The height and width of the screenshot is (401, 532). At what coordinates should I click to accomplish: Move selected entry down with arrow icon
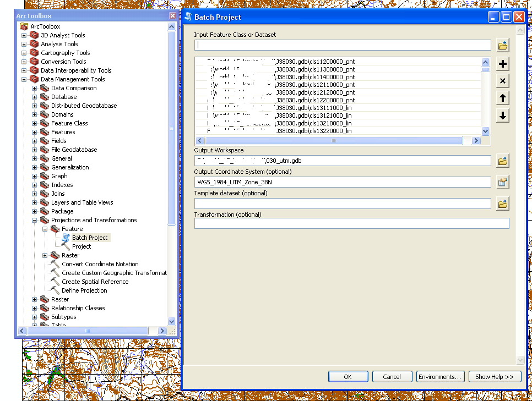[502, 116]
